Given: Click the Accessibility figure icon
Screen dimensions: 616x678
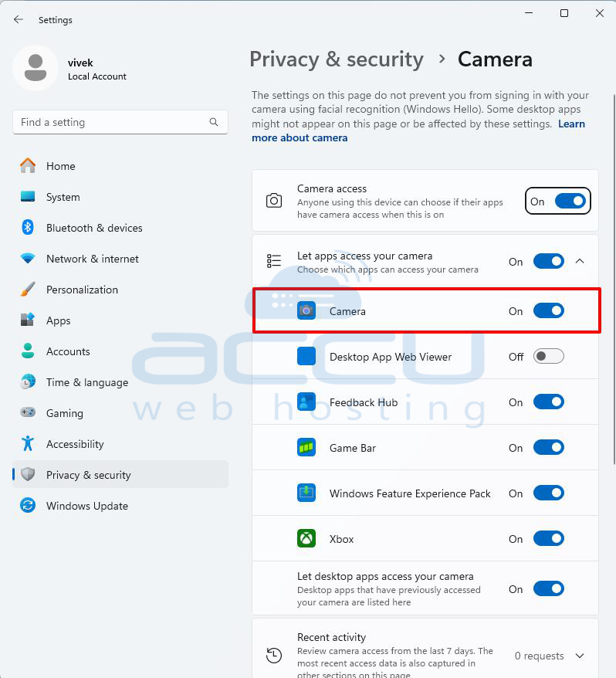Looking at the screenshot, I should pos(28,444).
